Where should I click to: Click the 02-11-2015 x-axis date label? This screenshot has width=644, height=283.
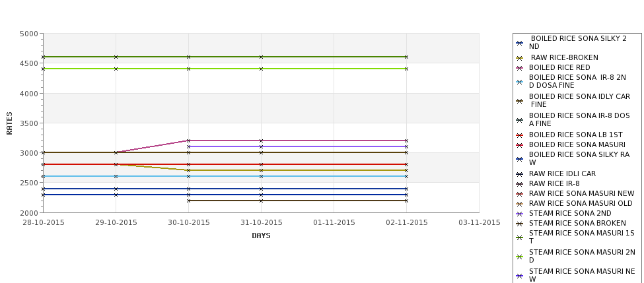[407, 223]
